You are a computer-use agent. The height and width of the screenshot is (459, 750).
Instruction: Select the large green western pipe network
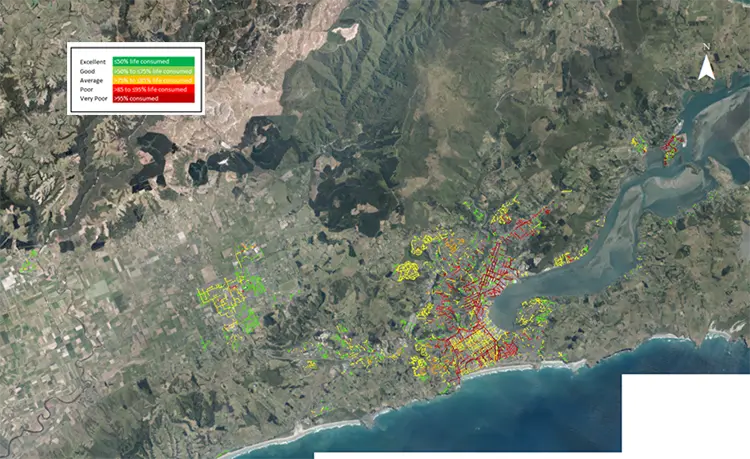pos(232,298)
